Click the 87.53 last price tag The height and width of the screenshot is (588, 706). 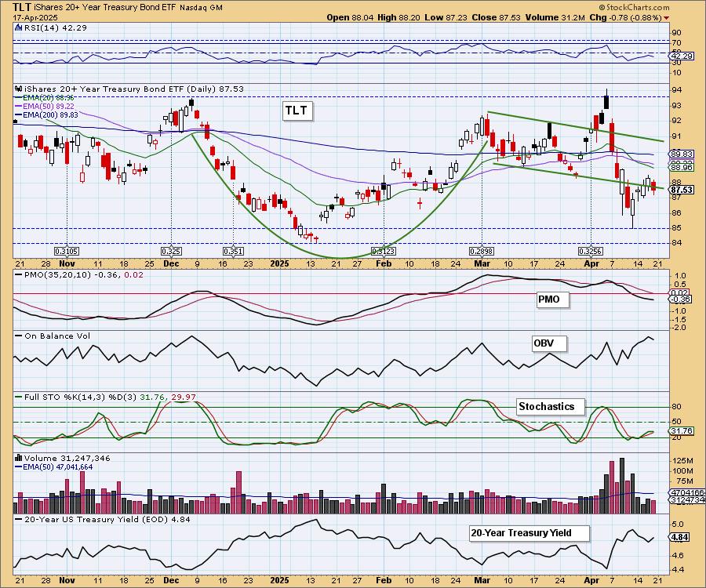(682, 190)
